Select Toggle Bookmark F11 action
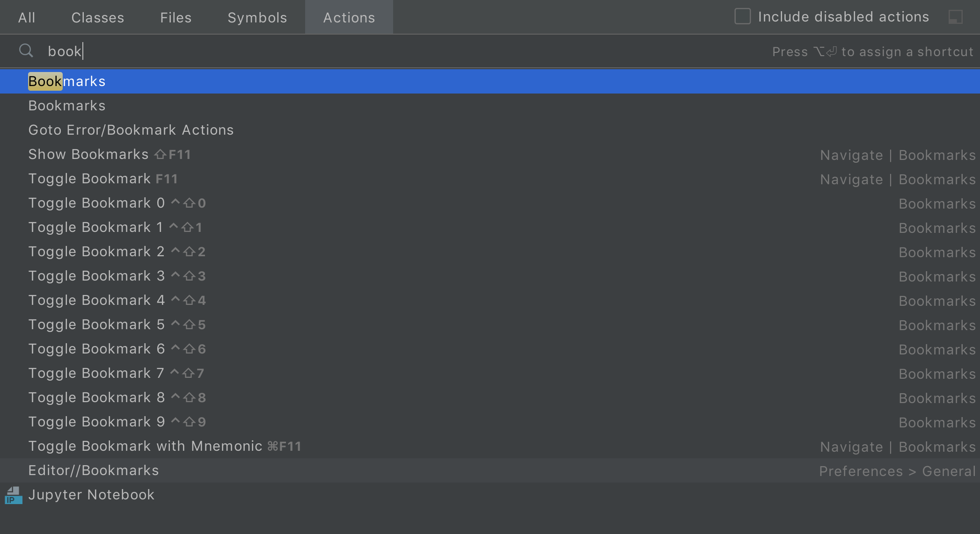Viewport: 980px width, 534px height. 89,179
